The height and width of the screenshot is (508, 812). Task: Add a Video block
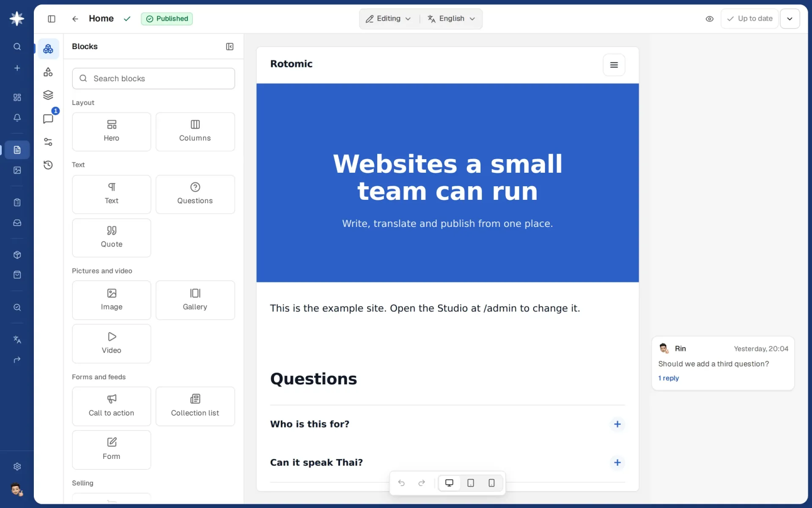(x=112, y=344)
